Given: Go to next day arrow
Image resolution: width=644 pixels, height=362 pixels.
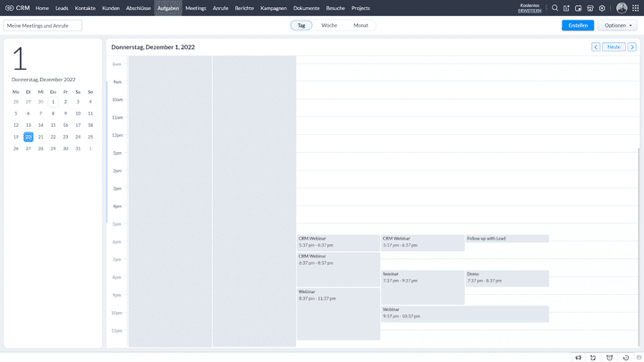Looking at the screenshot, I should click(x=632, y=47).
